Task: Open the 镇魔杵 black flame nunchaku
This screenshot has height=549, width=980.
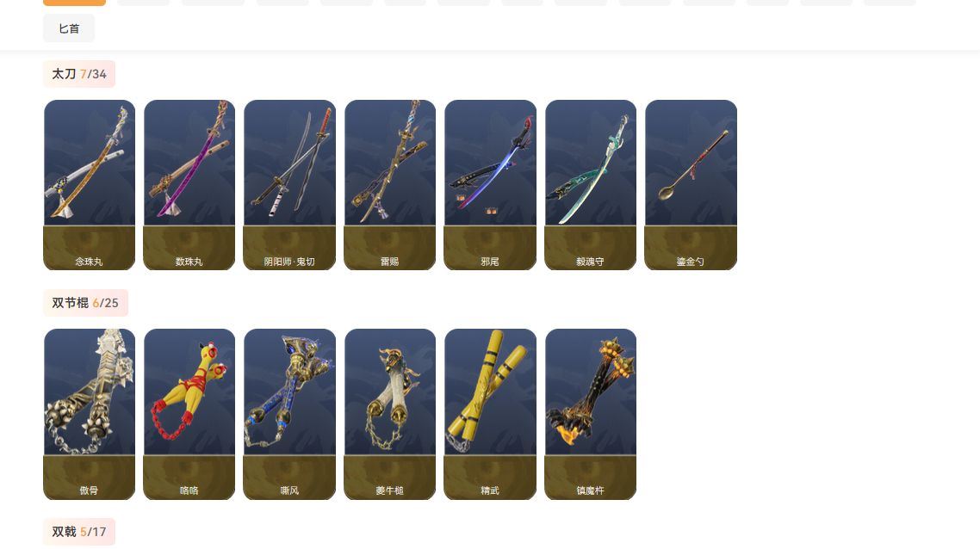Action: 591,414
